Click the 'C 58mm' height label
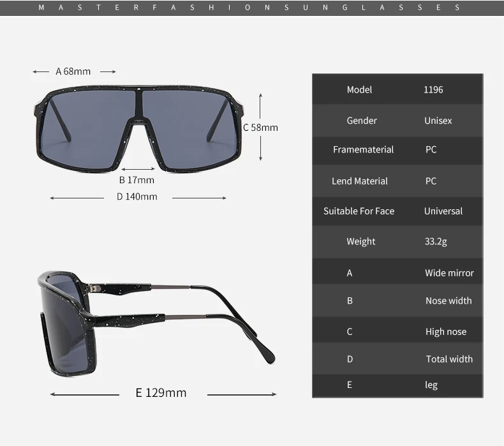The width and height of the screenshot is (504, 446). coord(261,128)
